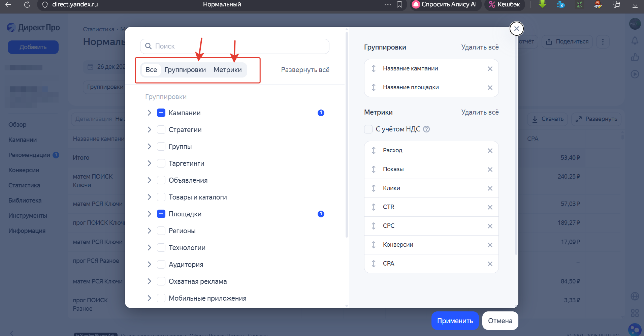The height and width of the screenshot is (336, 644).
Task: Expand the Кампании grouping tree
Action: click(149, 113)
